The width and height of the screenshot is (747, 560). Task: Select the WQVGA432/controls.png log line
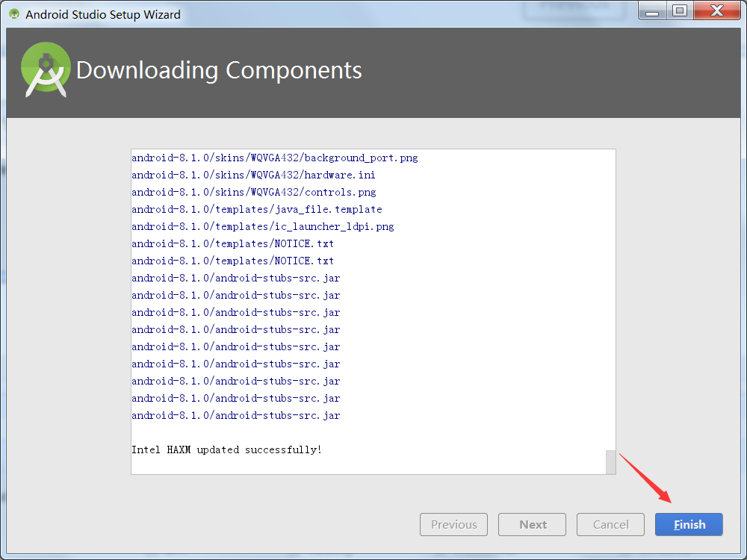click(254, 192)
